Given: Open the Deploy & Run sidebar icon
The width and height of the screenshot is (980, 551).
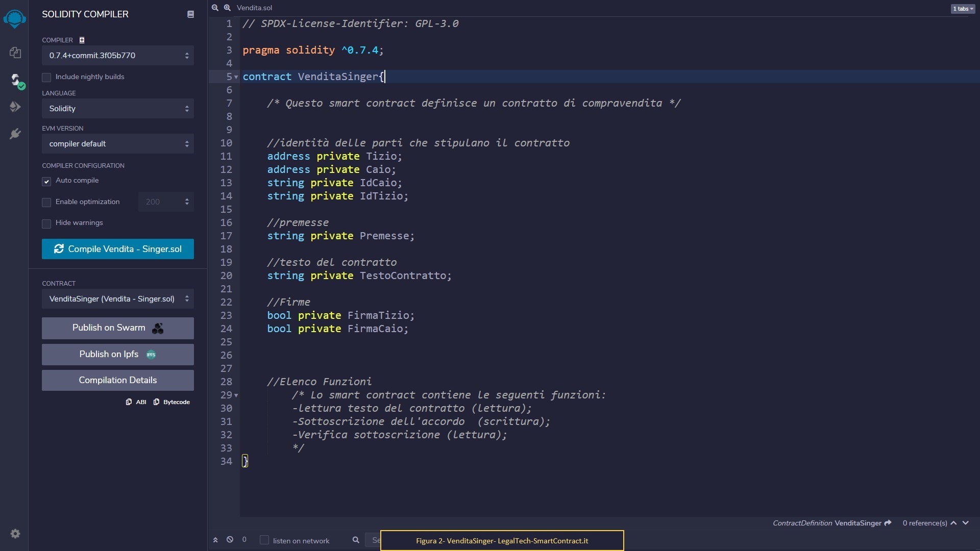Looking at the screenshot, I should click(x=15, y=107).
